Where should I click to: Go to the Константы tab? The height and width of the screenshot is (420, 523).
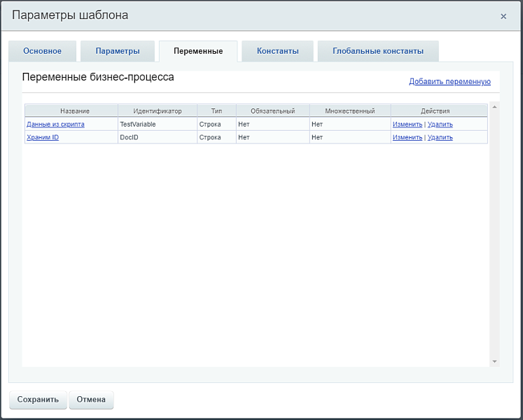[277, 51]
